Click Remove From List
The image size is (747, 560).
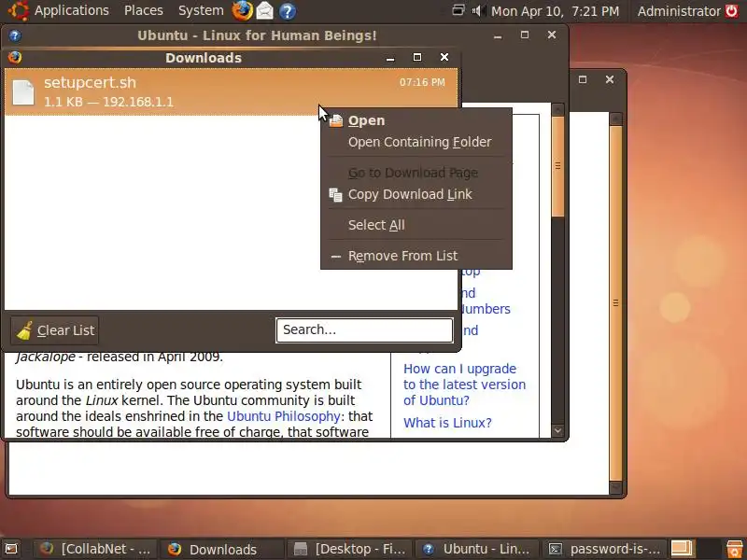(416, 256)
